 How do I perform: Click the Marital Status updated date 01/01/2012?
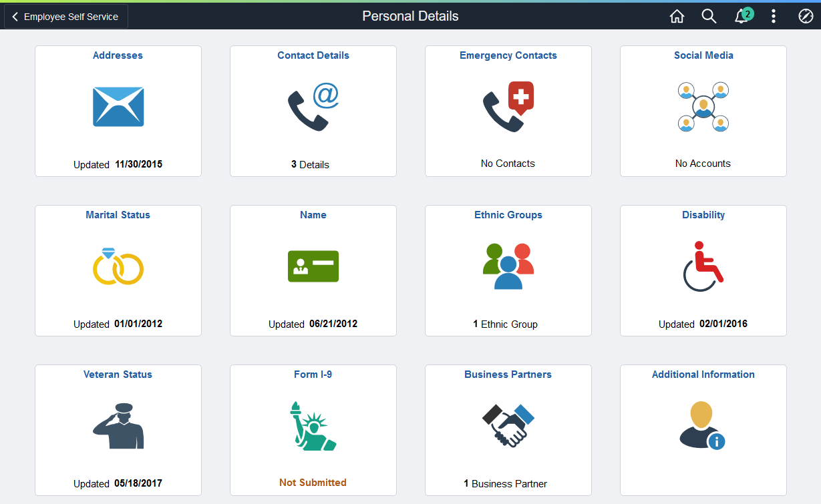click(x=138, y=324)
